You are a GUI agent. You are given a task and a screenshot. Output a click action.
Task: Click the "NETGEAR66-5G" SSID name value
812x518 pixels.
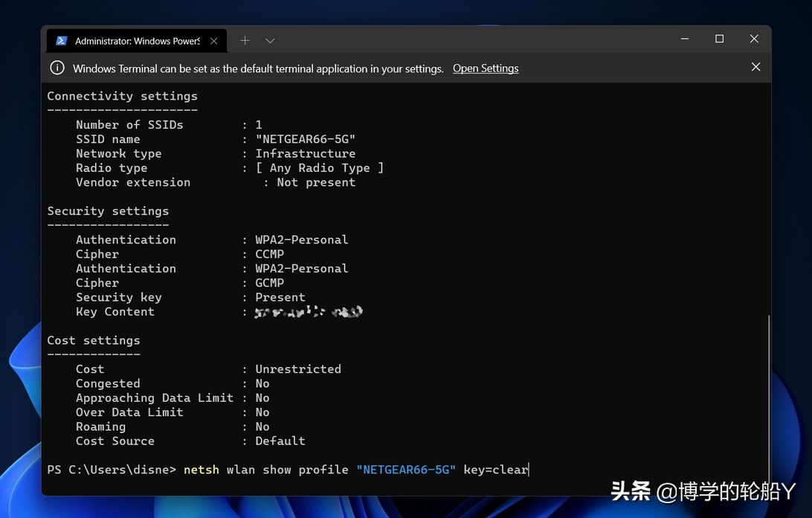pos(305,139)
